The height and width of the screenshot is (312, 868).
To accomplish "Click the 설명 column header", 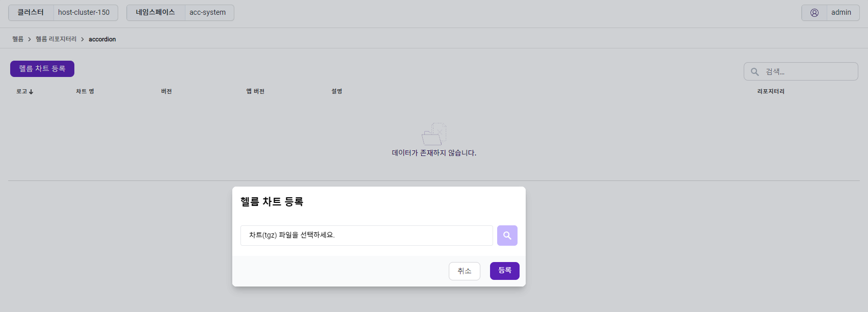I will coord(337,91).
